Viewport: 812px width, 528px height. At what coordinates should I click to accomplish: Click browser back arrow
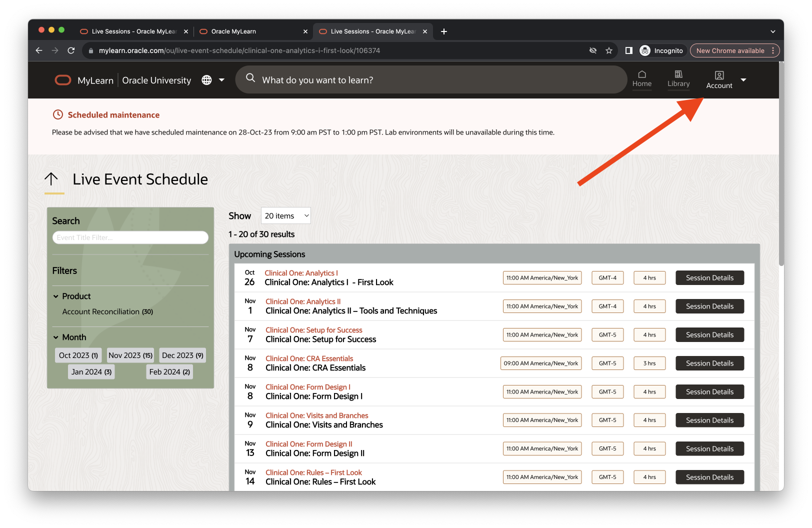pos(39,50)
